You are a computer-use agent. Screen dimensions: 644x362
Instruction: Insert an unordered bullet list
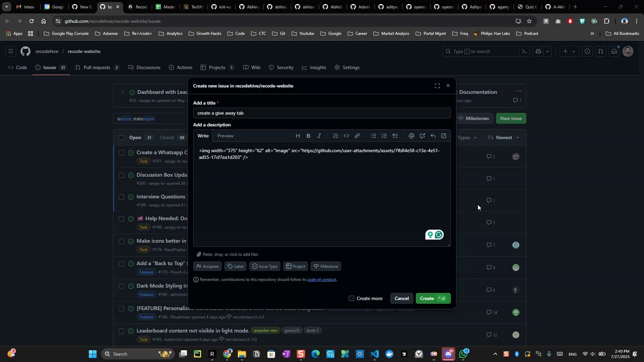pyautogui.click(x=373, y=136)
